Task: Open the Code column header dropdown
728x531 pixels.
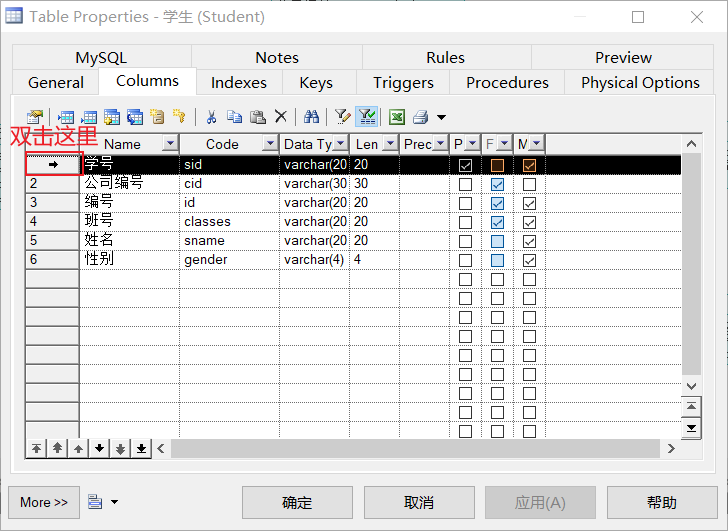Action: pyautogui.click(x=269, y=144)
